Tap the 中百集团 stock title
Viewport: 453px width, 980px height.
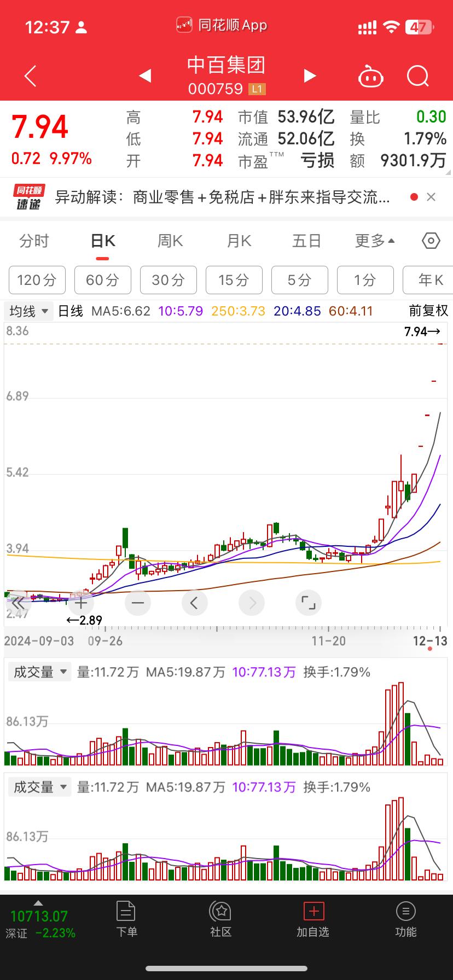[x=226, y=65]
